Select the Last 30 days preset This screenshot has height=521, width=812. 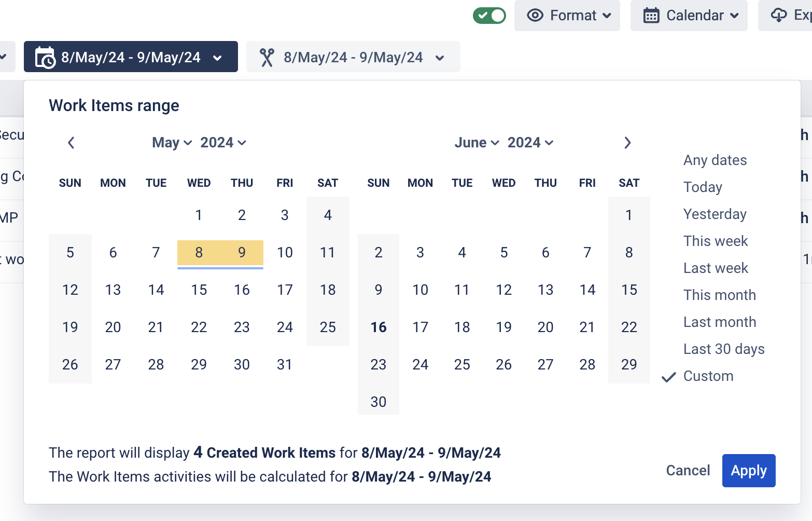pos(724,349)
